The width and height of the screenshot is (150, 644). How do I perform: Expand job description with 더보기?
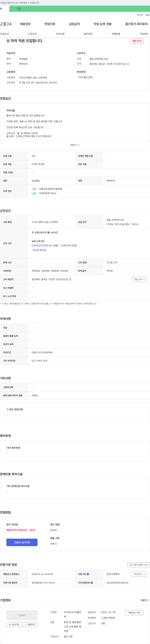click(75, 145)
